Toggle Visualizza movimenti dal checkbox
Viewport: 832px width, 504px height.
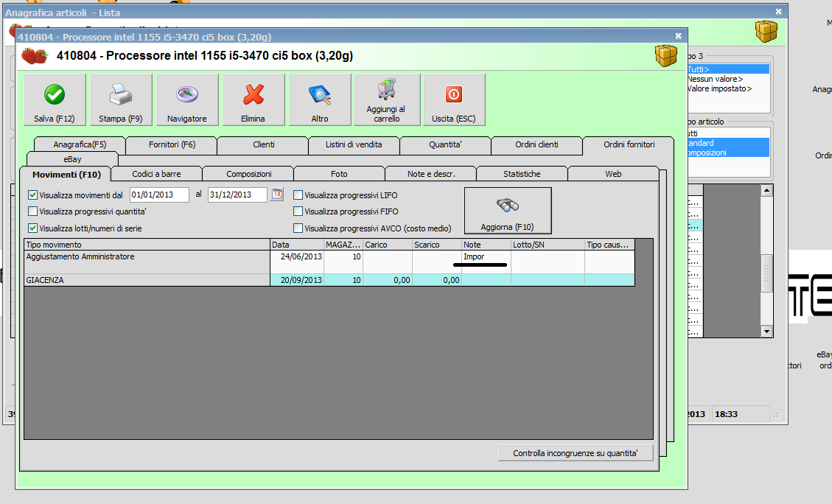click(x=33, y=195)
